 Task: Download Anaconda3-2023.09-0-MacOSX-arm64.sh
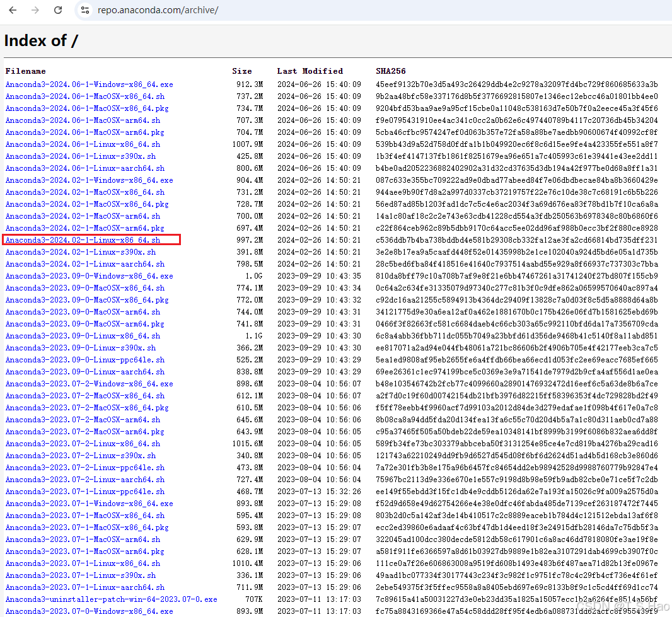tap(83, 313)
